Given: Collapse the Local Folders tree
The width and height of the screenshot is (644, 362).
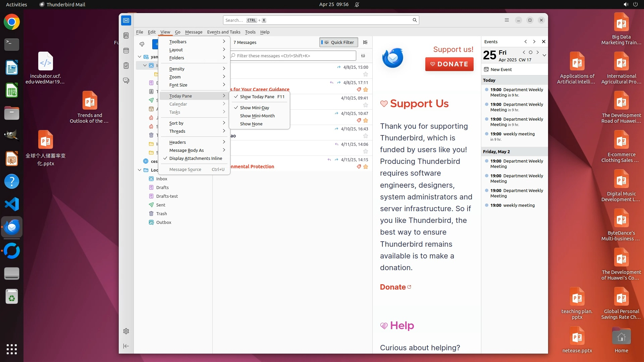Looking at the screenshot, I should tap(140, 170).
